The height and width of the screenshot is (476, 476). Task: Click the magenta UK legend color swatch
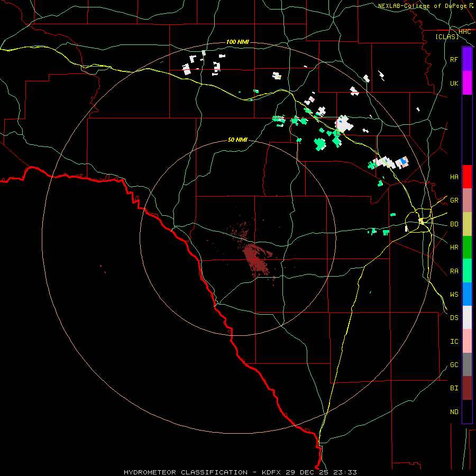tap(467, 83)
